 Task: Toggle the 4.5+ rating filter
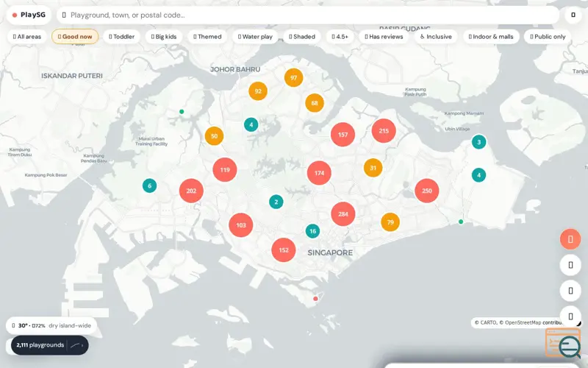click(x=340, y=37)
